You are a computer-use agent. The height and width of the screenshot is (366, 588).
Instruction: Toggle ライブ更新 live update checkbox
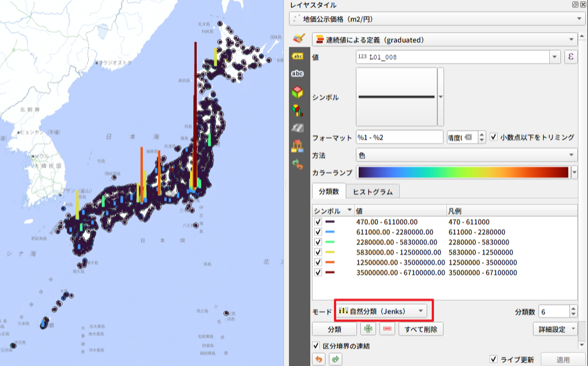[x=494, y=359]
